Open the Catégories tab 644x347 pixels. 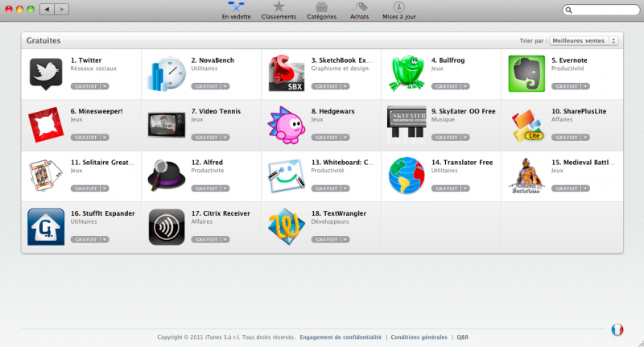pyautogui.click(x=322, y=10)
